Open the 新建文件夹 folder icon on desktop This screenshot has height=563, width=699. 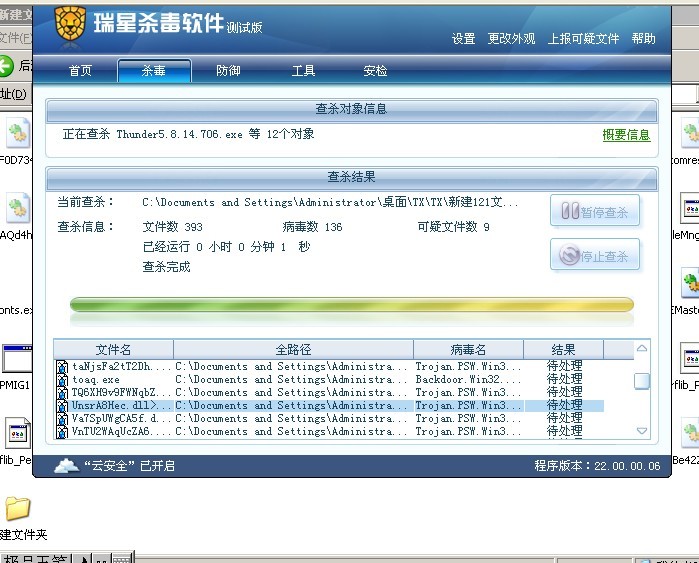(x=18, y=508)
